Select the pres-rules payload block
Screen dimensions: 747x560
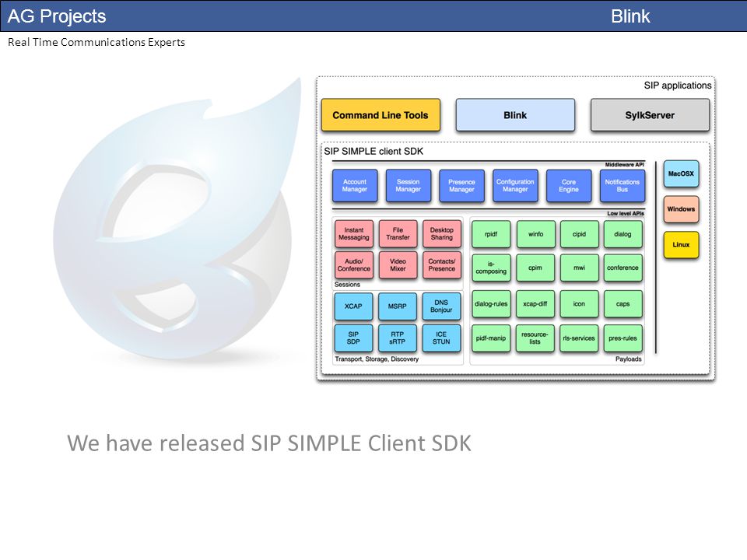click(622, 338)
